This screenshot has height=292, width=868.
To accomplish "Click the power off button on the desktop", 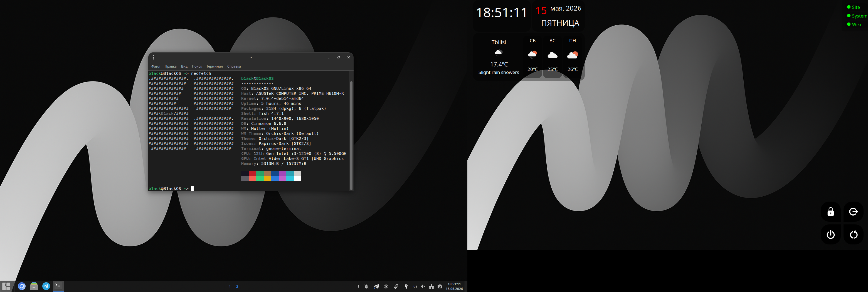I will click(x=831, y=234).
